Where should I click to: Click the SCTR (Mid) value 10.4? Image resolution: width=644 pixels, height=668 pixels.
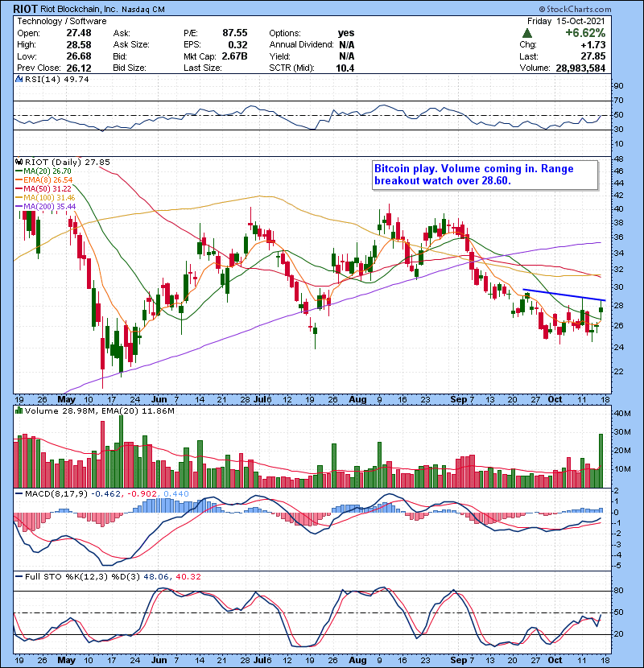click(x=345, y=68)
